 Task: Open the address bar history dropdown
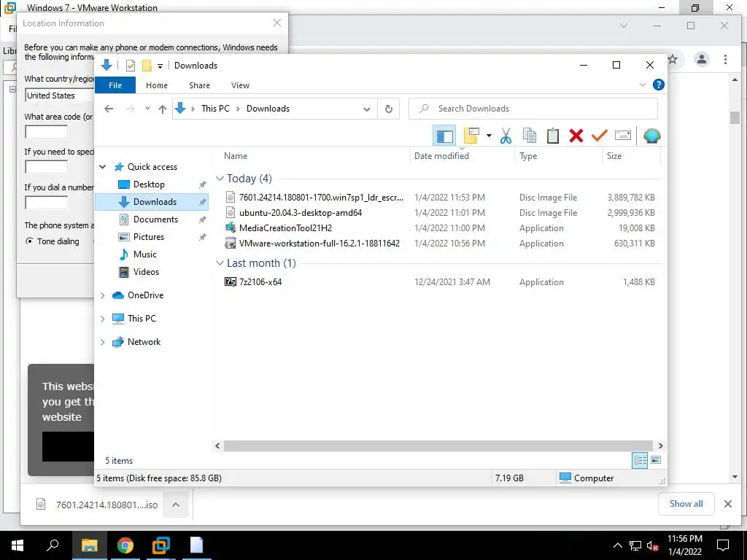367,109
